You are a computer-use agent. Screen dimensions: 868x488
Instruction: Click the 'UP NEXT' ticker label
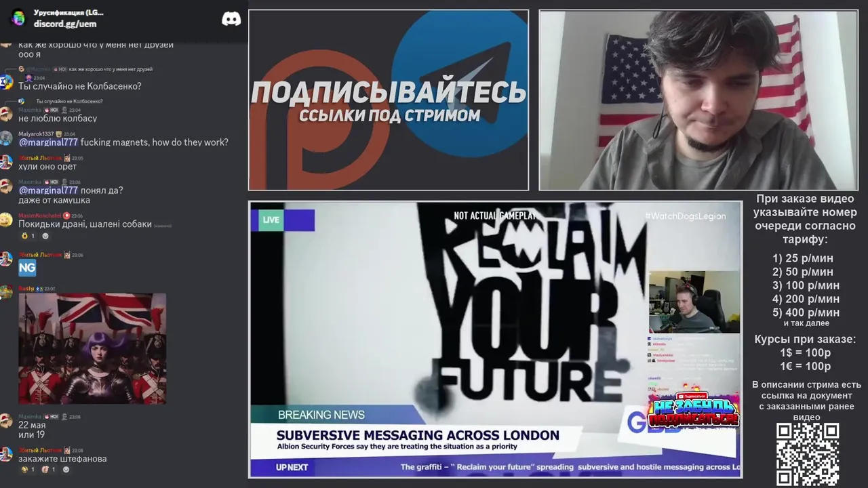(292, 467)
